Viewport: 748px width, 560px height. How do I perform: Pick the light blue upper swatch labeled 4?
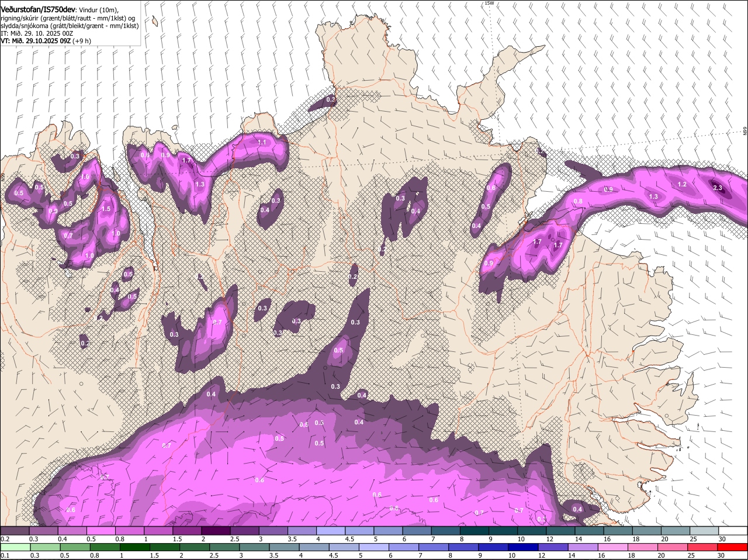coord(331,530)
